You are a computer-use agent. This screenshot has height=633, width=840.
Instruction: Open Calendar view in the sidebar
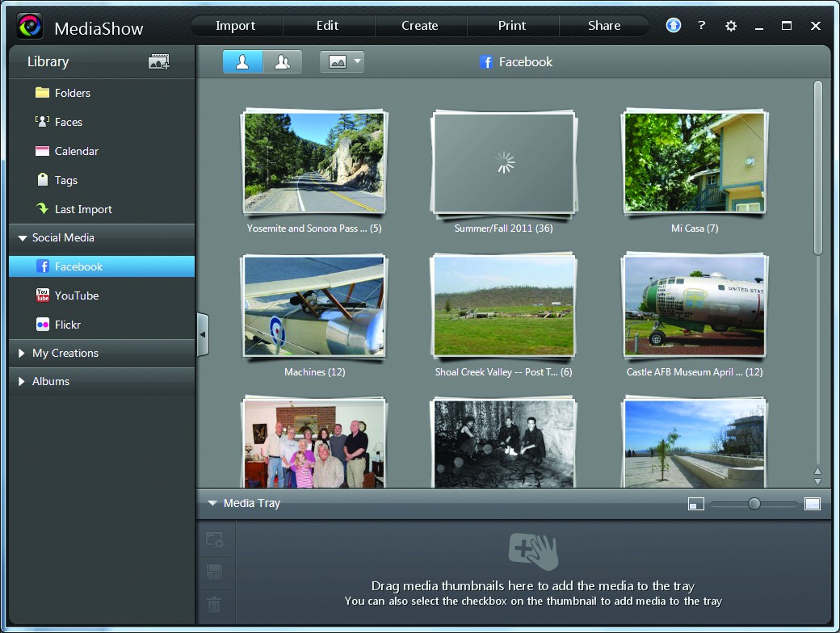[x=76, y=151]
